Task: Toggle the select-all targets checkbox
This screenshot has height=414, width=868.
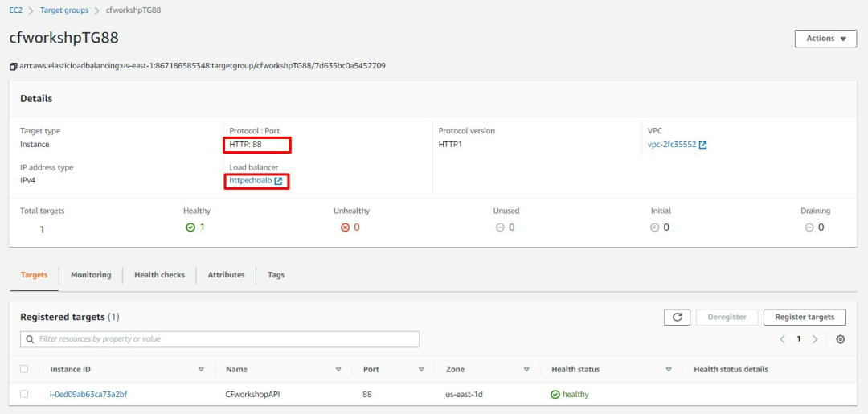Action: tap(24, 369)
